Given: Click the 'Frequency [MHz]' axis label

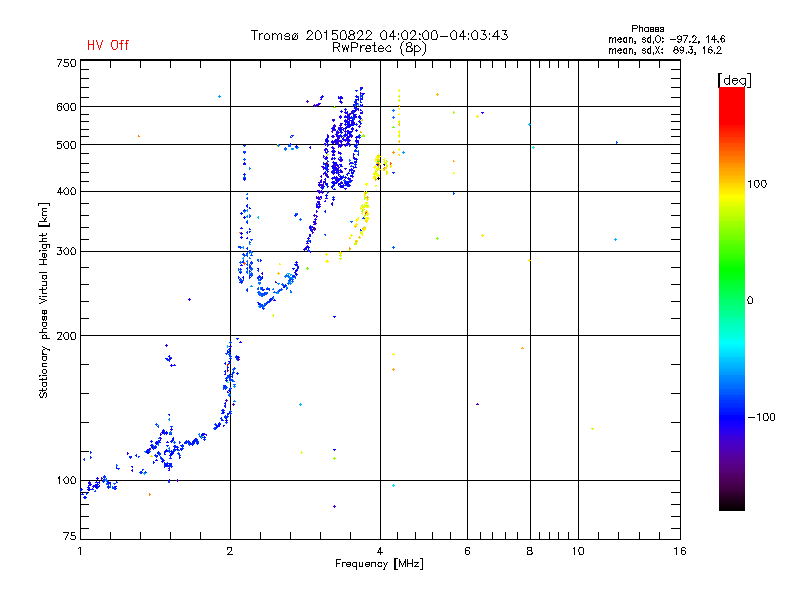Looking at the screenshot, I should [379, 564].
